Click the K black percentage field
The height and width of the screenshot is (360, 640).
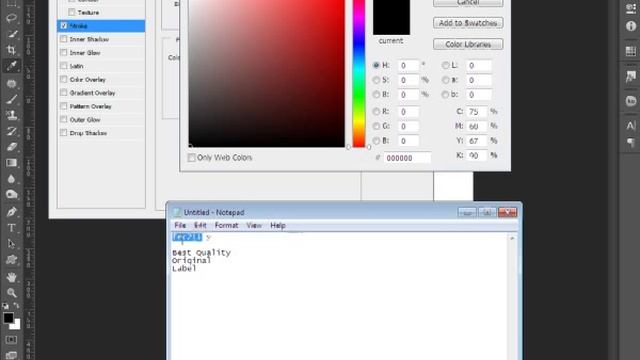[477, 156]
